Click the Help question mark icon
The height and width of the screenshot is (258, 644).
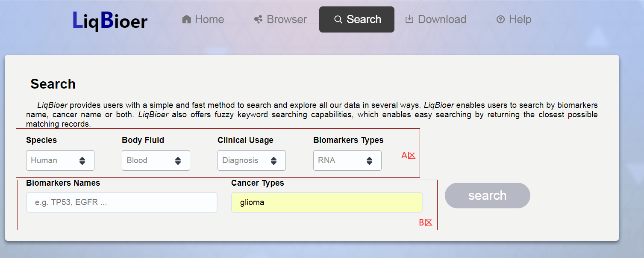coord(500,19)
